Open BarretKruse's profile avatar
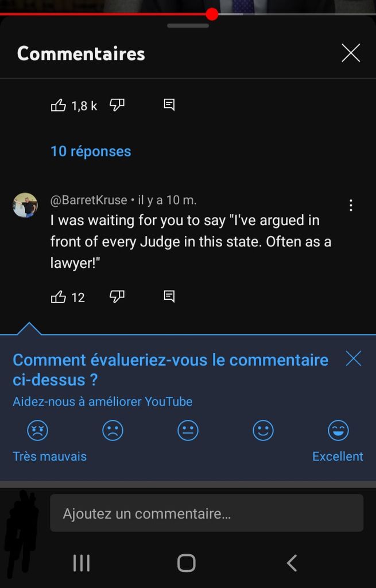376x588 pixels. coord(25,206)
